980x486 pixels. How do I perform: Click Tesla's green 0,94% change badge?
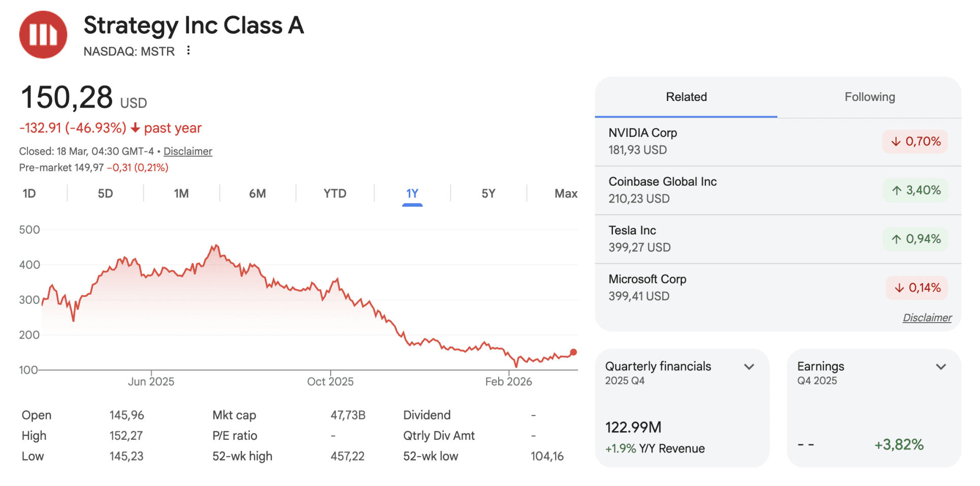[916, 239]
